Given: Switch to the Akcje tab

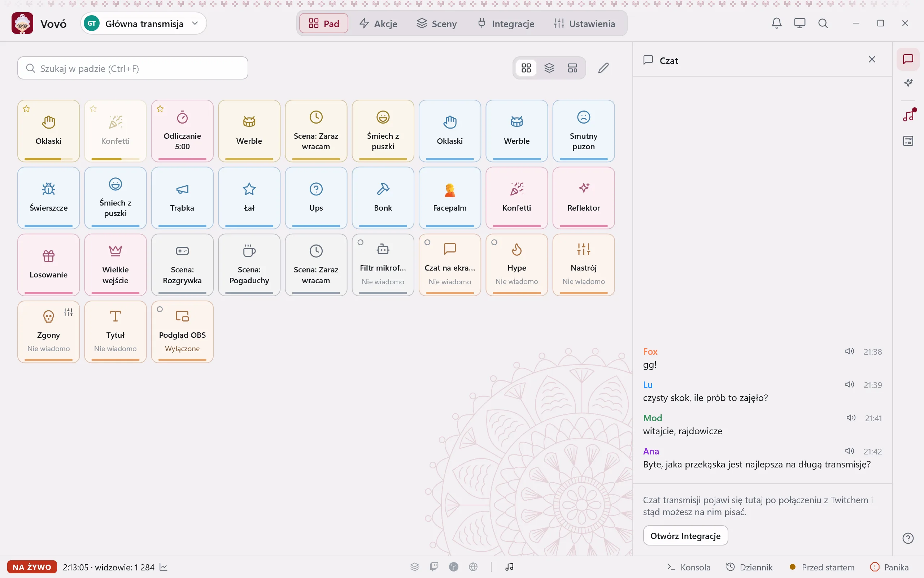Looking at the screenshot, I should 378,24.
